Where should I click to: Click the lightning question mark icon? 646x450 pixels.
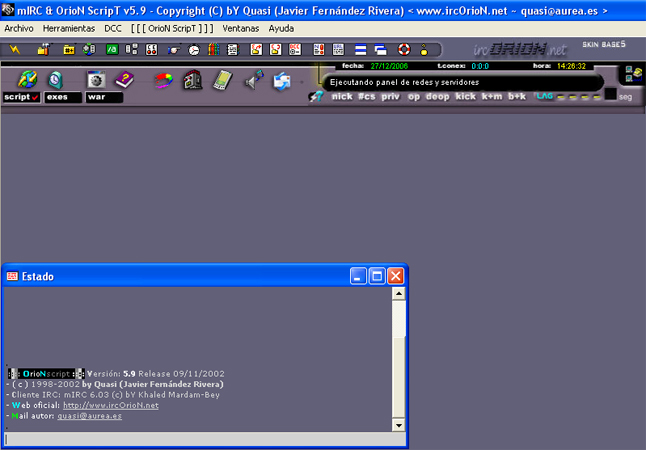(x=316, y=96)
